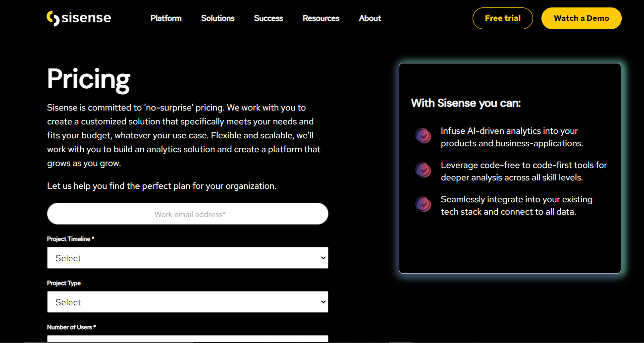644x343 pixels.
Task: Click 'Let us help you find the perfect plan' text
Action: (162, 186)
